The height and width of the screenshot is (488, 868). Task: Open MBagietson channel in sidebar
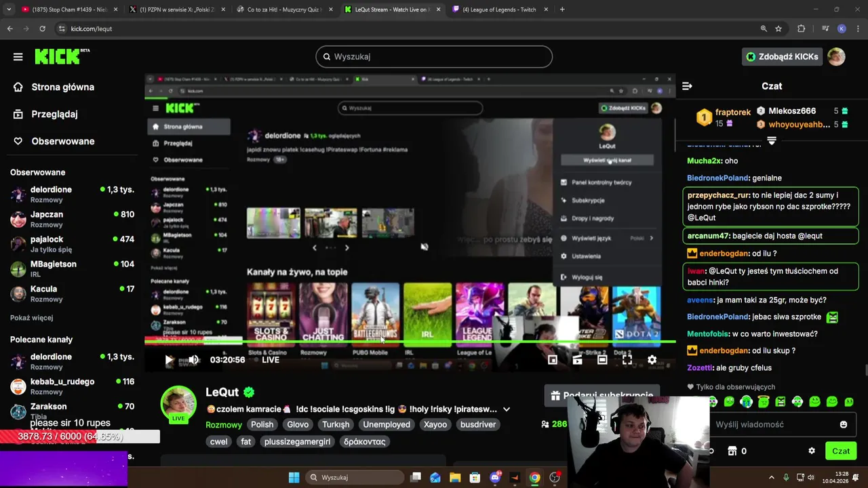coord(71,268)
